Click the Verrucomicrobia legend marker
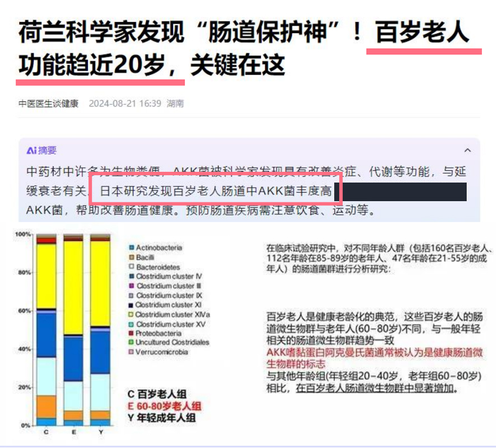 pyautogui.click(x=132, y=352)
